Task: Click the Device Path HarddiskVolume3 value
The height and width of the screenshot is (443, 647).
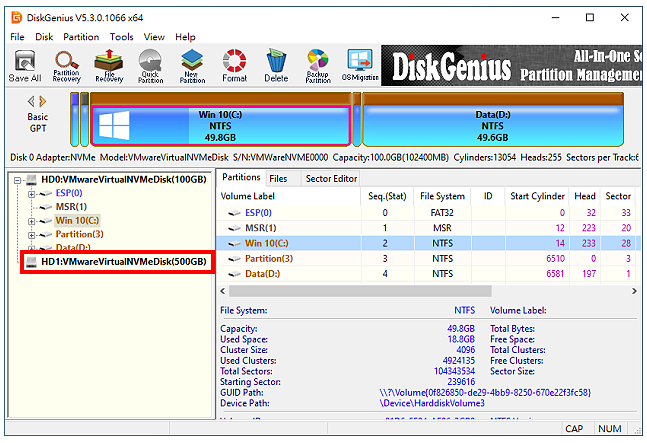Action: 432,403
